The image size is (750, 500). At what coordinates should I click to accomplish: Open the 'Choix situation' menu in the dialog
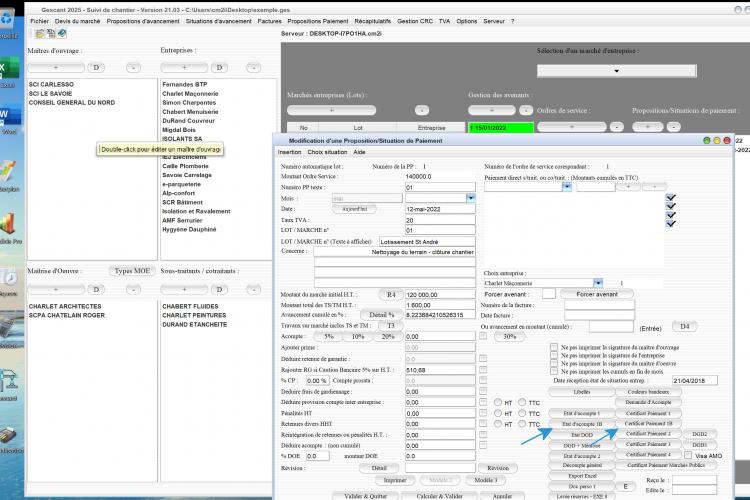pos(327,152)
